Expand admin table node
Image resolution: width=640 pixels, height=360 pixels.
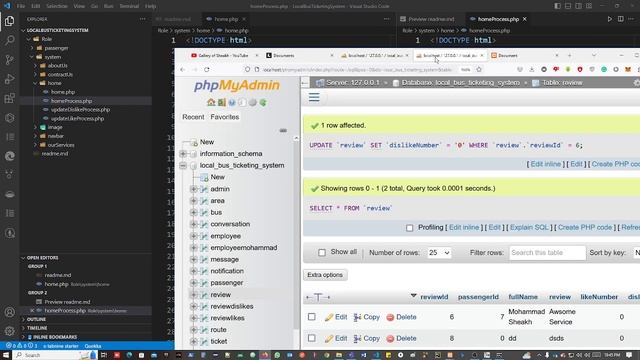194,189
